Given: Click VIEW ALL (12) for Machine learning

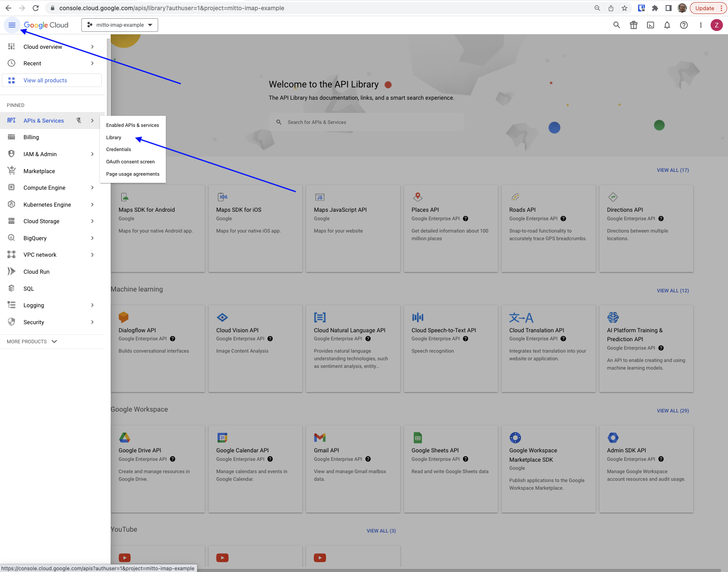Looking at the screenshot, I should coord(673,291).
